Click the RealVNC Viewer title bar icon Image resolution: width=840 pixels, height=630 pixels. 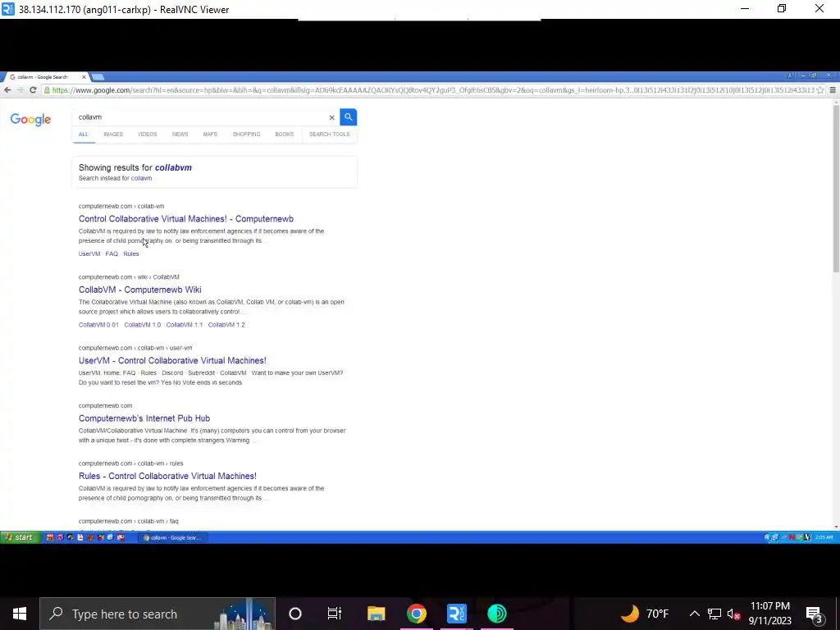pyautogui.click(x=7, y=9)
